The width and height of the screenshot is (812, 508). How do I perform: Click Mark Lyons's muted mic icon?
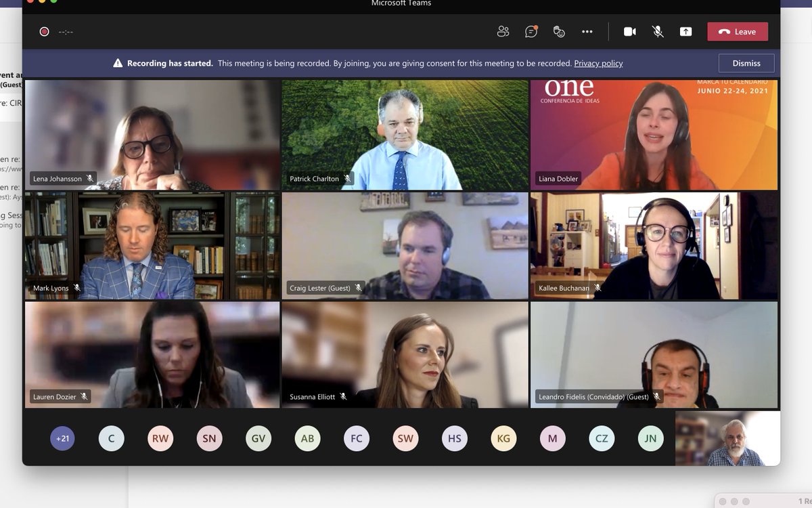click(76, 288)
